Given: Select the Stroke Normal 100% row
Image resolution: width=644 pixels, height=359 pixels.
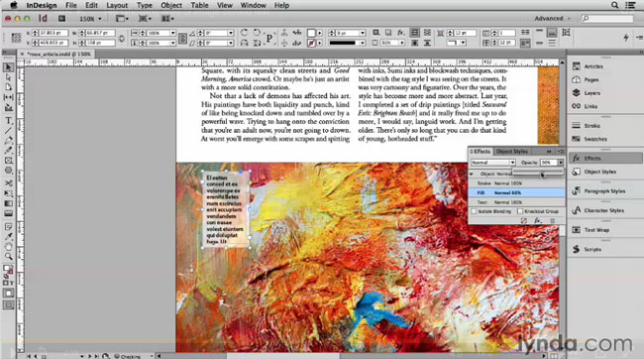Looking at the screenshot, I should (516, 183).
